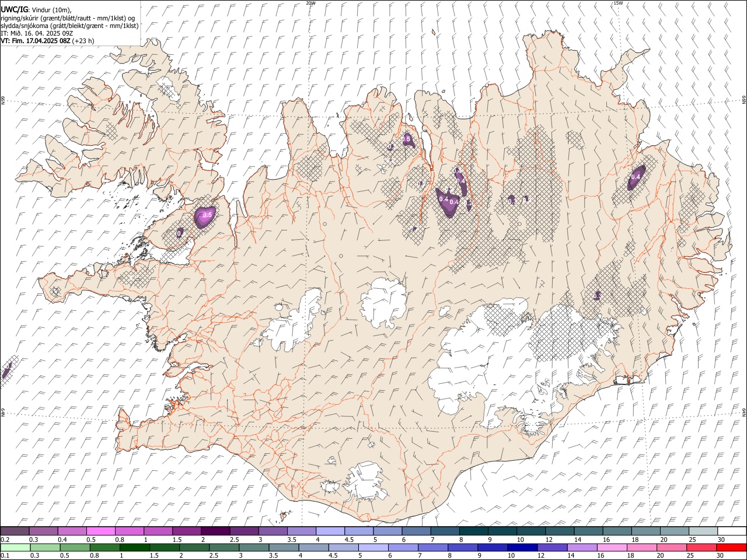Select lower legend swatch between 25 and 30
This screenshot has height=560, width=747.
[702, 547]
